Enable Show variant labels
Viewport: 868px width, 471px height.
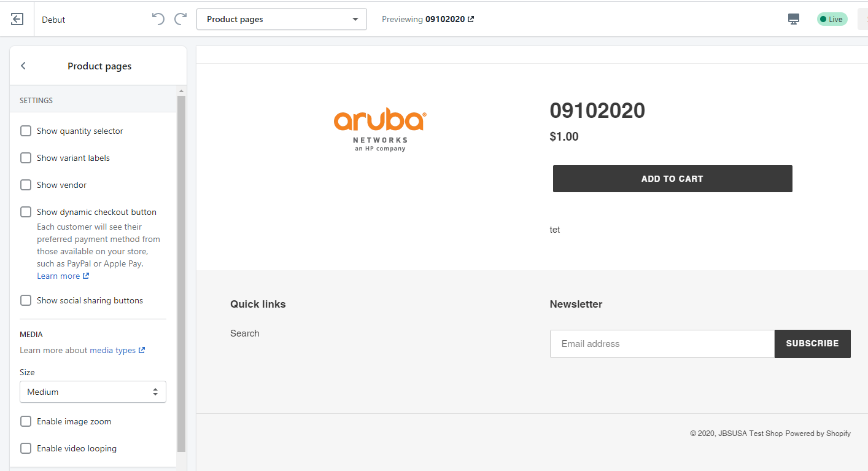tap(26, 158)
